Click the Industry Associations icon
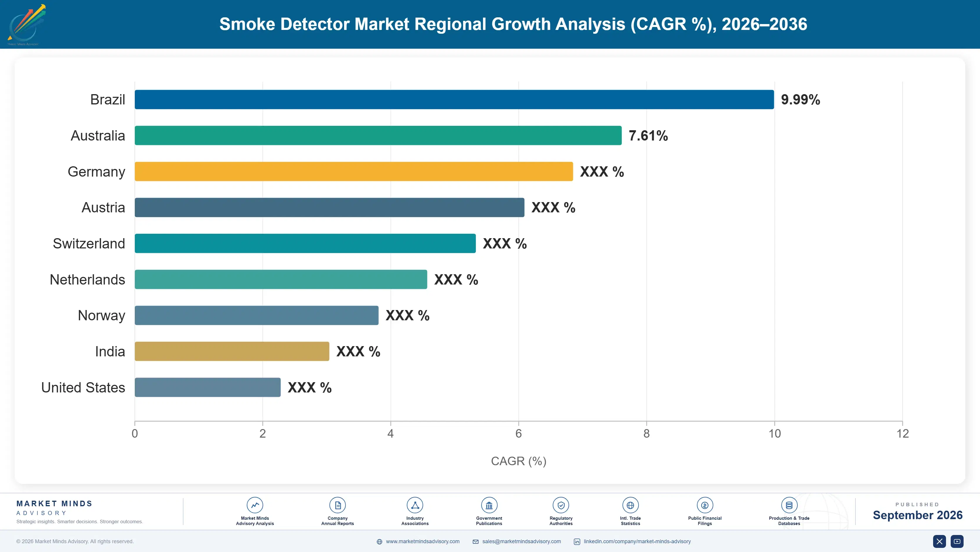The image size is (980, 552). click(415, 505)
